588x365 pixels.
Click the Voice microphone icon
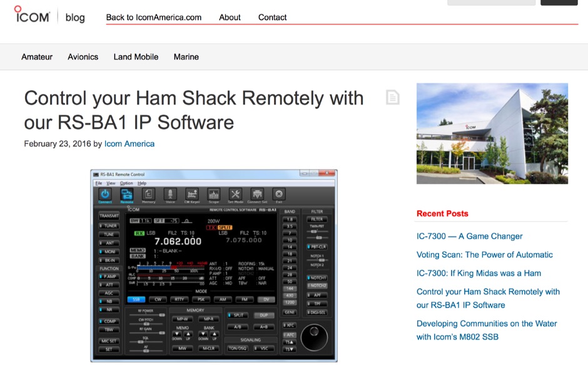coord(170,195)
